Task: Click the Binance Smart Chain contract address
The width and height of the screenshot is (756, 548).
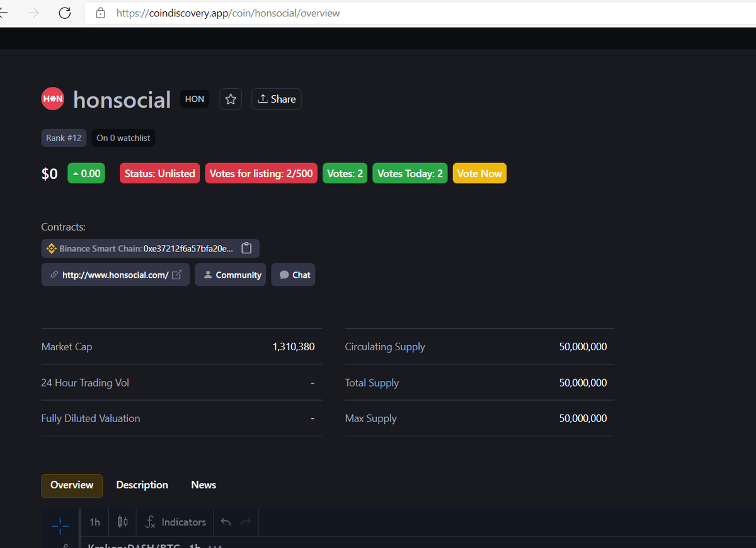Action: (188, 248)
